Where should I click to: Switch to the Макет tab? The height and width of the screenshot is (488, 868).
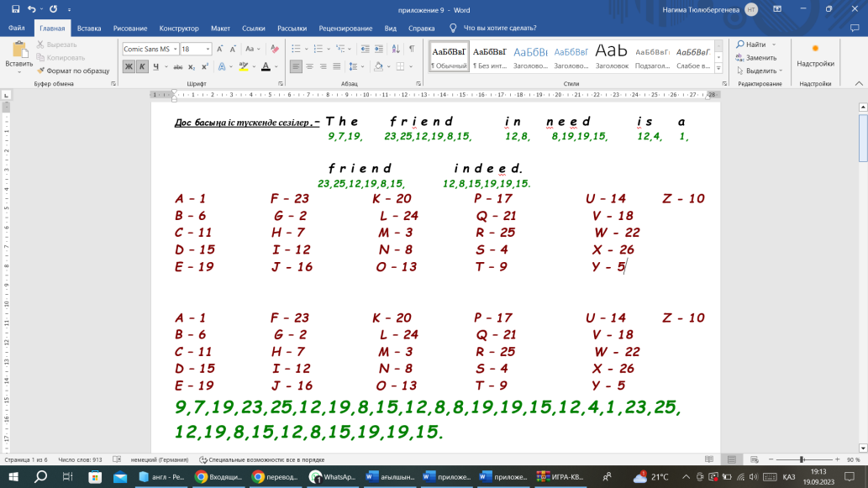(x=220, y=28)
